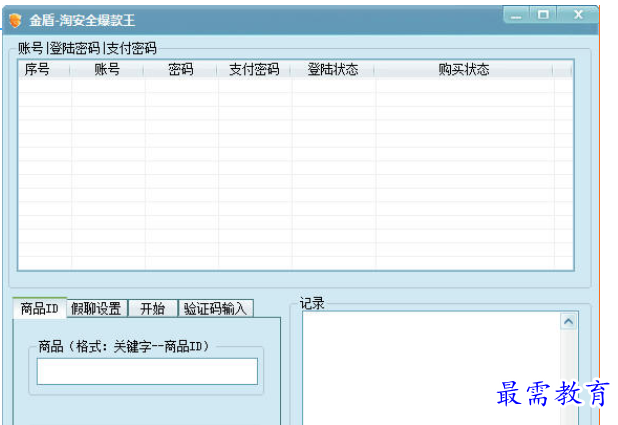Sort by the 账号 column header
618x425 pixels.
107,69
